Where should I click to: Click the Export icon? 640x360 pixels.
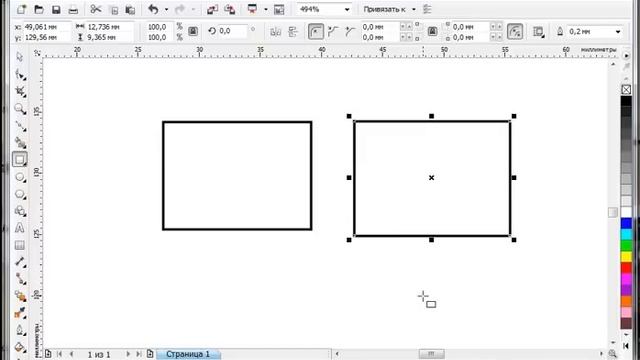tap(230, 9)
